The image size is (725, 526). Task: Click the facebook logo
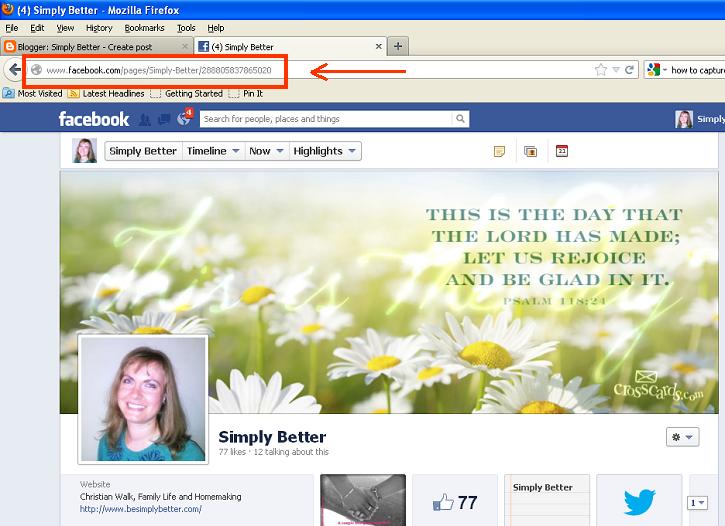point(94,119)
